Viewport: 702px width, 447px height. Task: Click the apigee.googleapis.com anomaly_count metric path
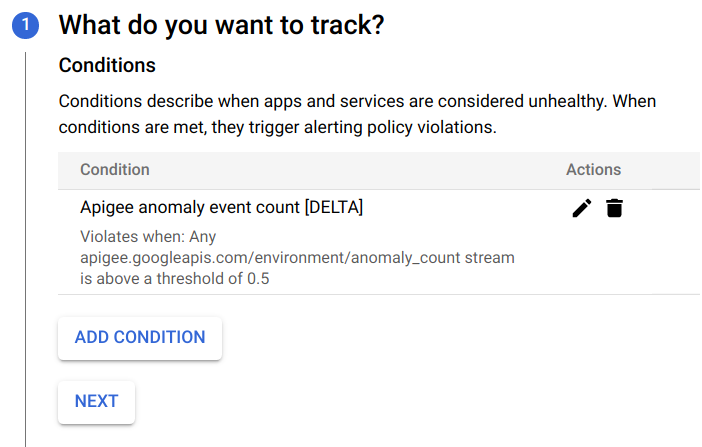click(x=297, y=258)
